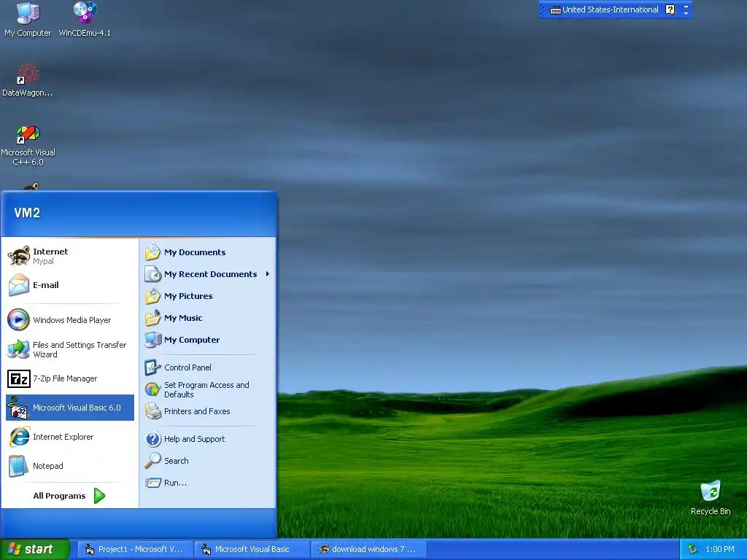The width and height of the screenshot is (747, 560).
Task: Open the Run... dialog
Action: [x=208, y=483]
